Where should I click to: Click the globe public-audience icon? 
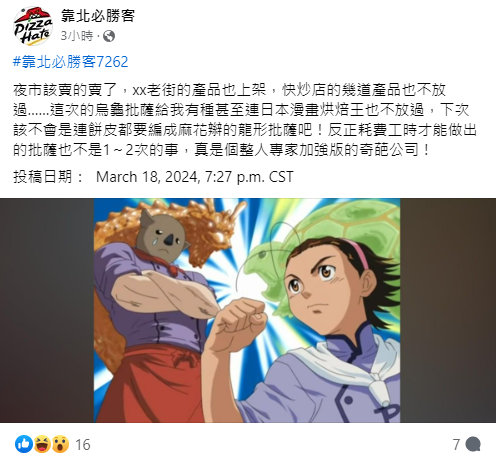(109, 36)
